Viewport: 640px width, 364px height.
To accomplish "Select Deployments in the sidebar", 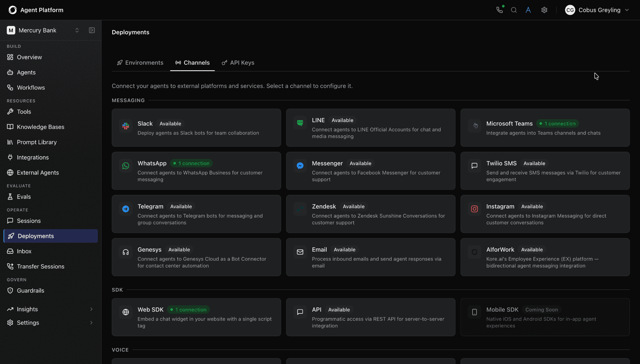I will click(x=51, y=236).
